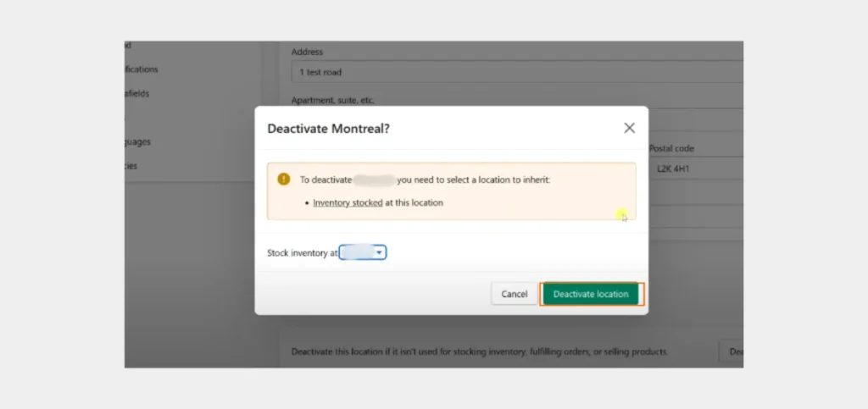
Task: Click the partially visible Deactivate button behind the dialog
Action: pos(731,351)
